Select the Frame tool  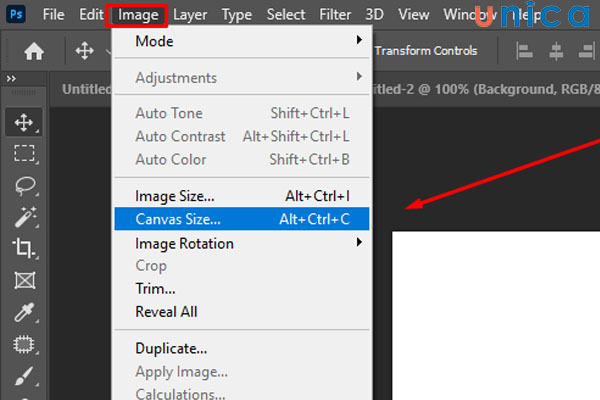click(x=23, y=280)
